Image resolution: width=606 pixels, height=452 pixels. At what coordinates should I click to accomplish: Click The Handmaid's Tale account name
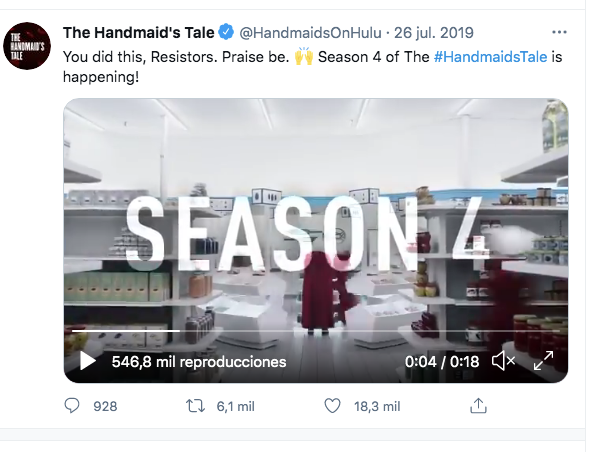138,33
